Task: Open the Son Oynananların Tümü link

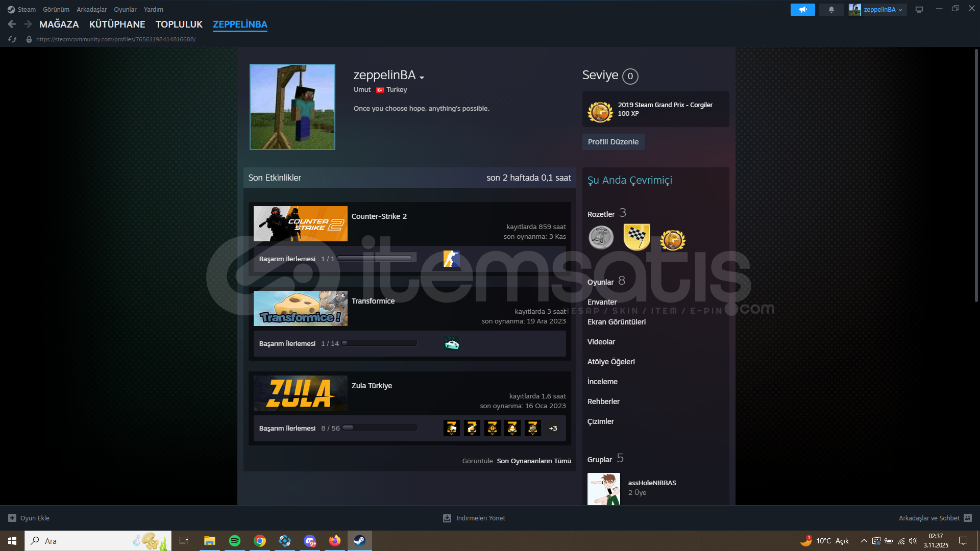Action: pos(534,461)
